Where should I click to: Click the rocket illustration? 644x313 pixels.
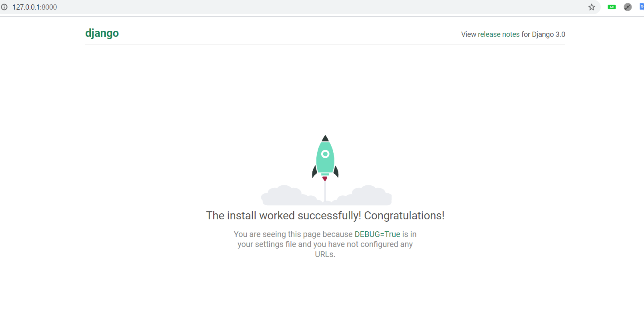326,170
